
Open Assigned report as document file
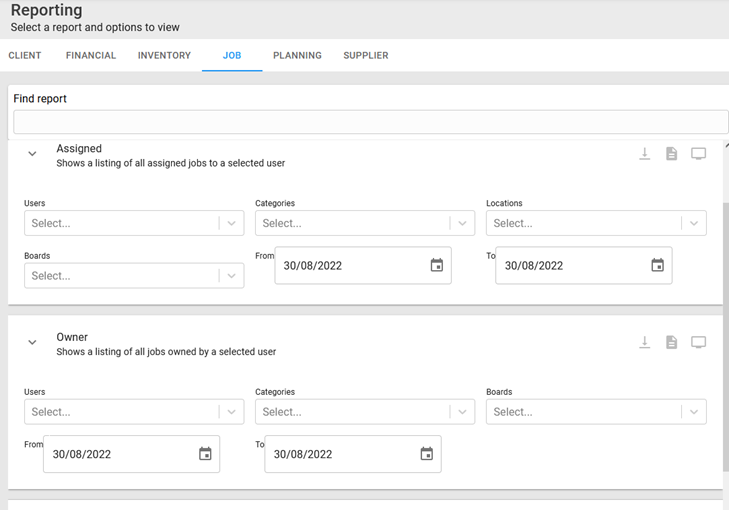pyautogui.click(x=671, y=153)
